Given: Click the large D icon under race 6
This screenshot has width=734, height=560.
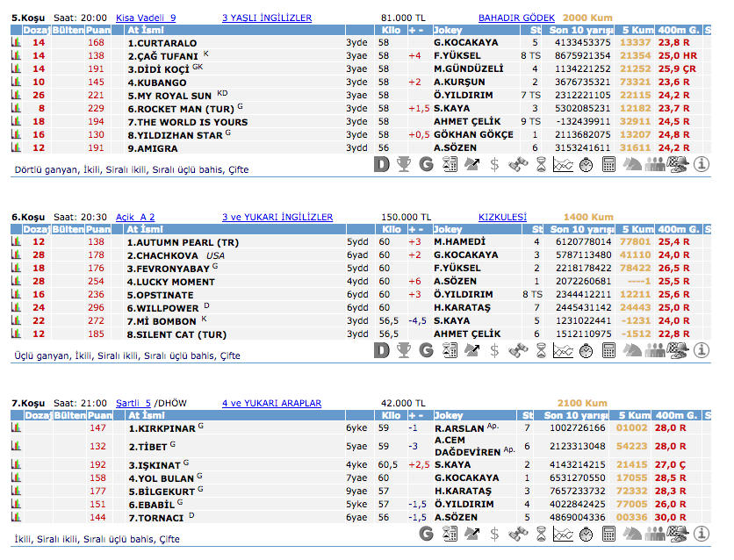Looking at the screenshot, I should point(381,350).
